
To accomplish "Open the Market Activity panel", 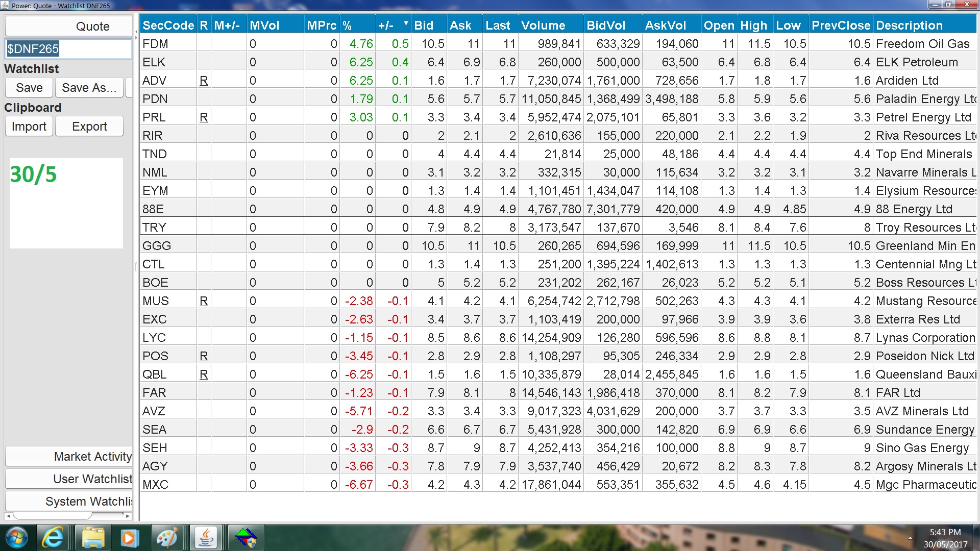I will pos(68,457).
